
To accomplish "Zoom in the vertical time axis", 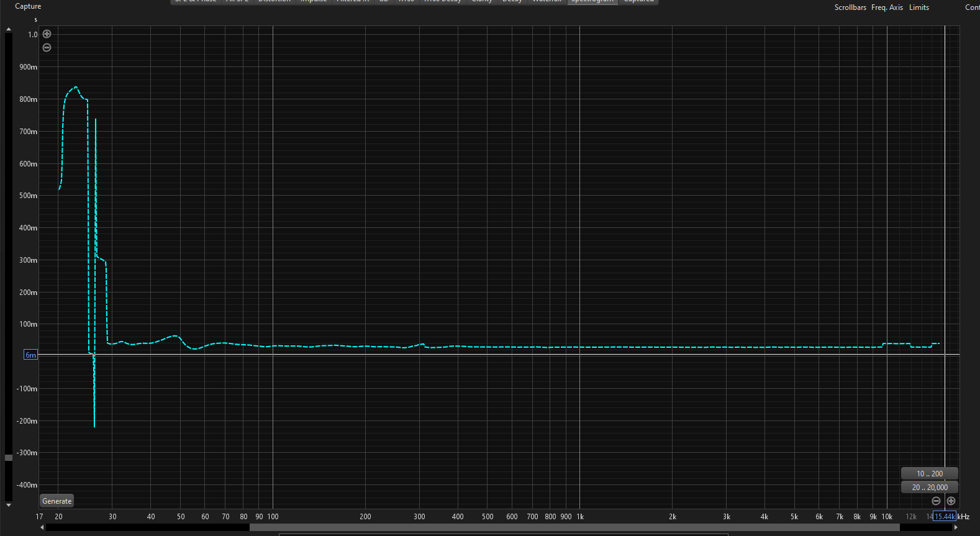I will tap(47, 34).
